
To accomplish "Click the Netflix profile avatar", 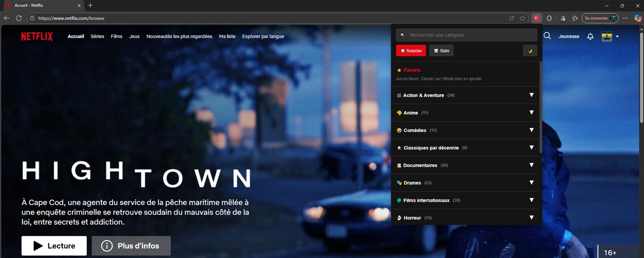I will pyautogui.click(x=607, y=36).
